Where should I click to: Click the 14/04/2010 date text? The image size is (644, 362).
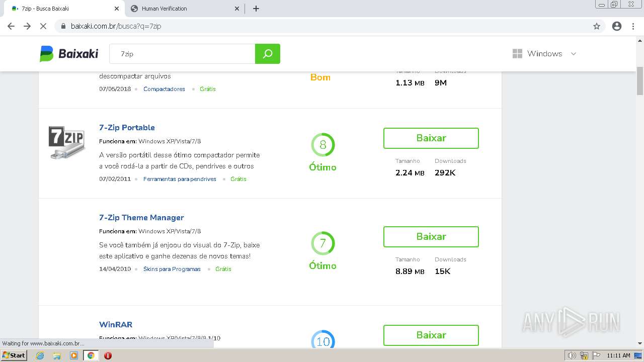[x=115, y=269]
